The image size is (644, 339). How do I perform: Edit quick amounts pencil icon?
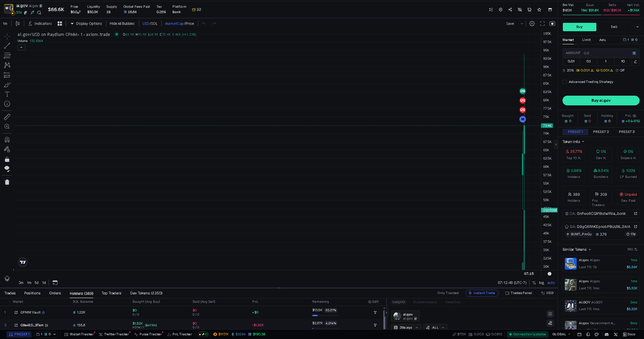pyautogui.click(x=635, y=61)
